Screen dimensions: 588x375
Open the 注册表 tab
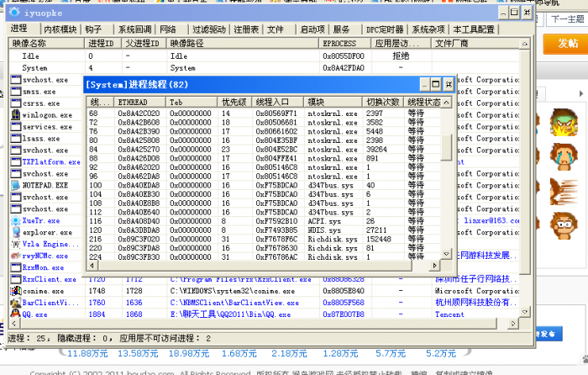pyautogui.click(x=246, y=29)
